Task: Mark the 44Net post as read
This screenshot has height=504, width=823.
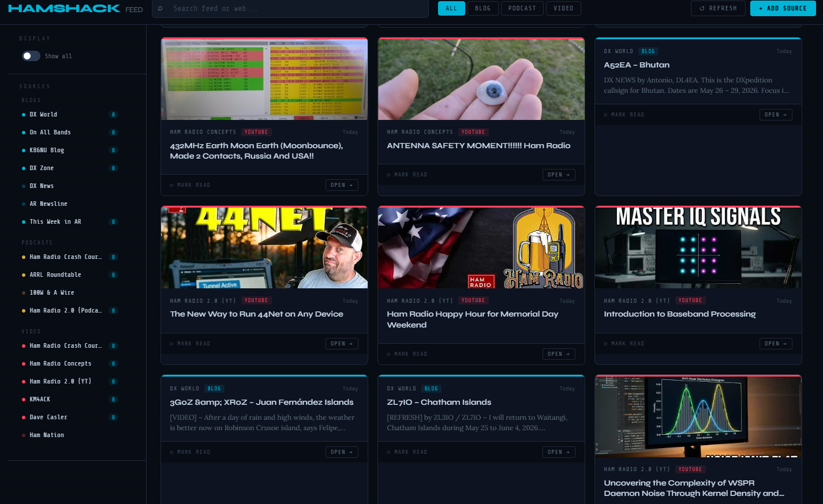Action: coord(190,344)
